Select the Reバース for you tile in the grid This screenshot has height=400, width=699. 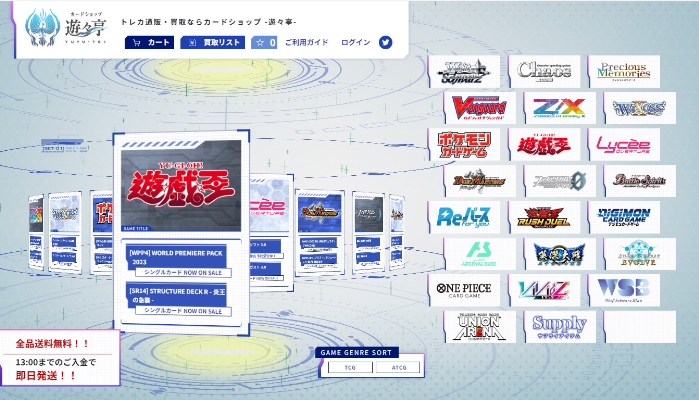click(464, 217)
